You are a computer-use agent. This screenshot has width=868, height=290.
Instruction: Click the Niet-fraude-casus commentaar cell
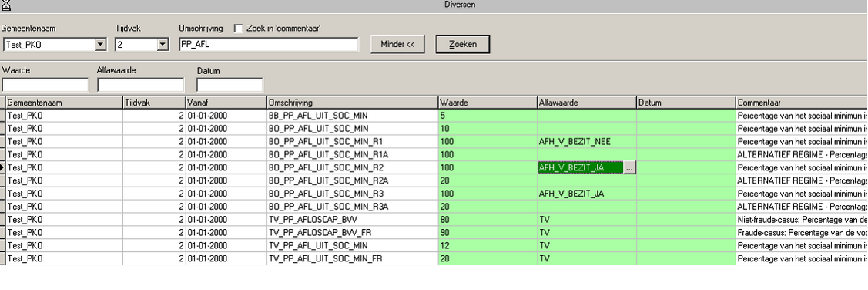[802, 220]
